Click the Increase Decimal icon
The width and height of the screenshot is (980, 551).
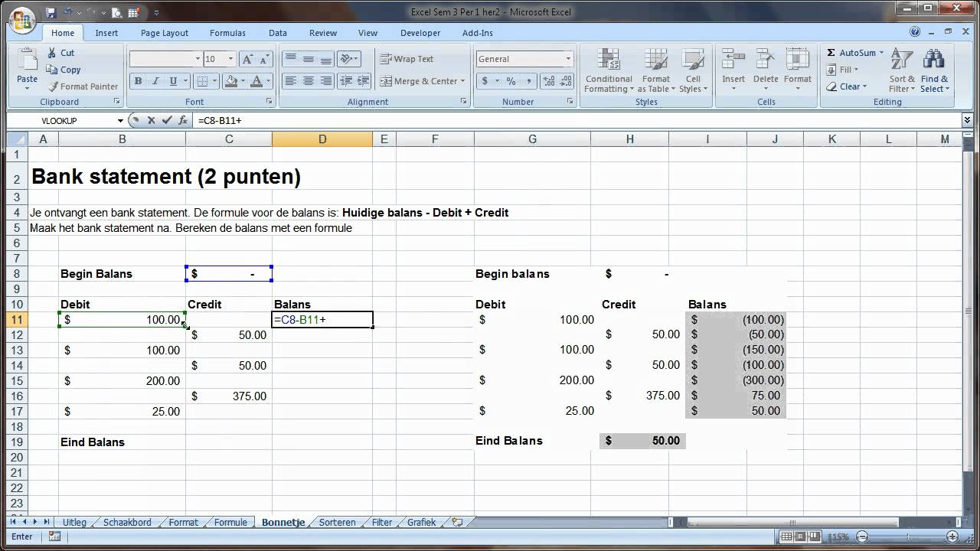[x=549, y=80]
